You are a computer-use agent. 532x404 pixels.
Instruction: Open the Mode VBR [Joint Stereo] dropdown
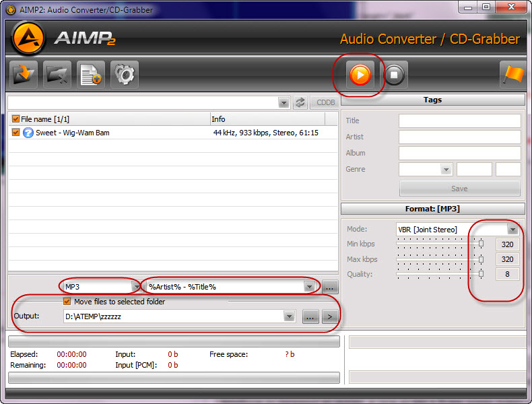[x=512, y=230]
